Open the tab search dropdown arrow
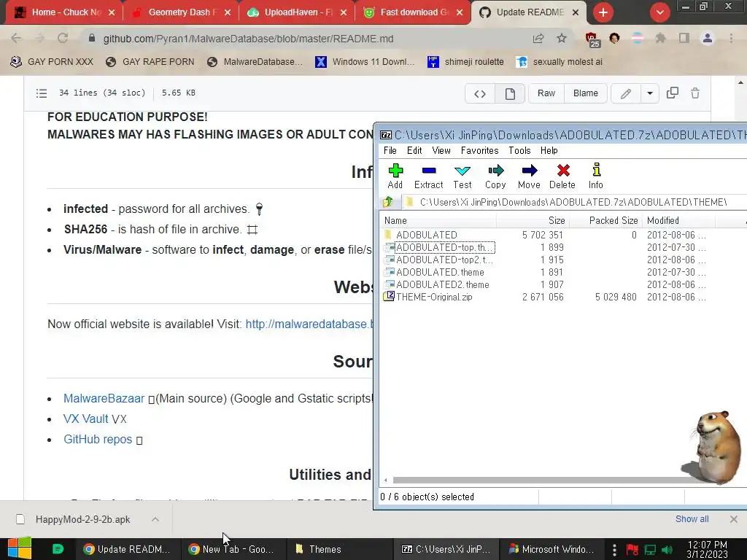The height and width of the screenshot is (560, 747). (x=659, y=12)
